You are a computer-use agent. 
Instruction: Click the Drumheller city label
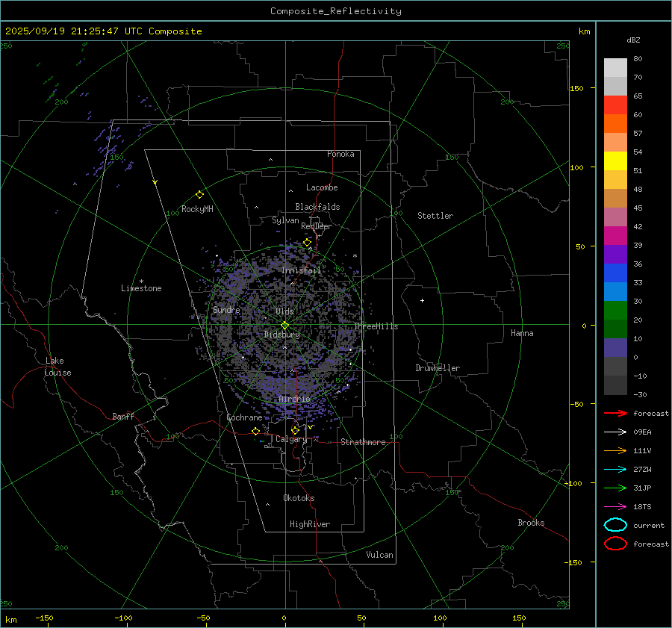(438, 368)
